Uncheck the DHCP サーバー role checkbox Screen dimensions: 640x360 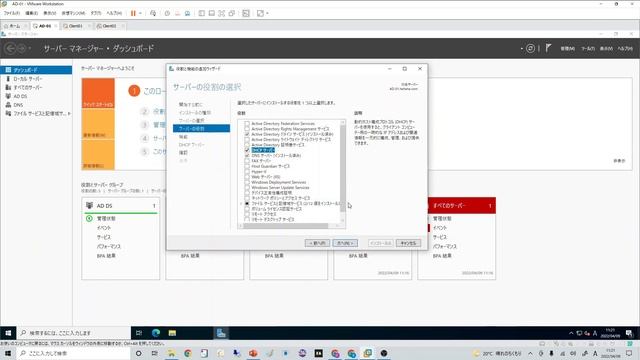pyautogui.click(x=247, y=150)
